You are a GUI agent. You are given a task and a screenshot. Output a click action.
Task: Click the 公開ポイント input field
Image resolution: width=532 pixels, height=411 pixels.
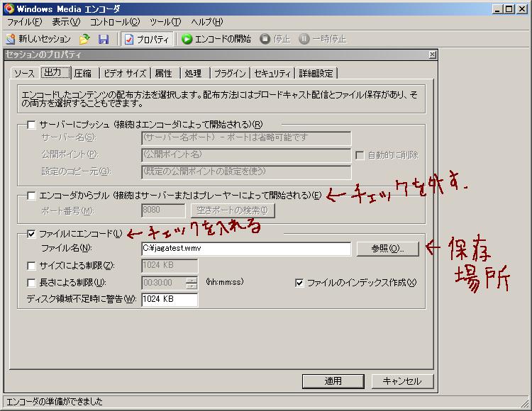click(x=246, y=155)
